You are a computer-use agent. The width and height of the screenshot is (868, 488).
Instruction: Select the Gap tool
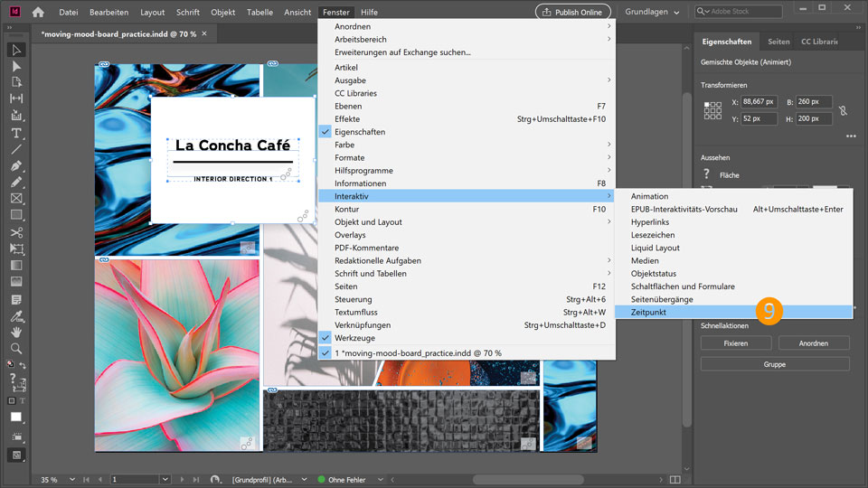(x=16, y=99)
